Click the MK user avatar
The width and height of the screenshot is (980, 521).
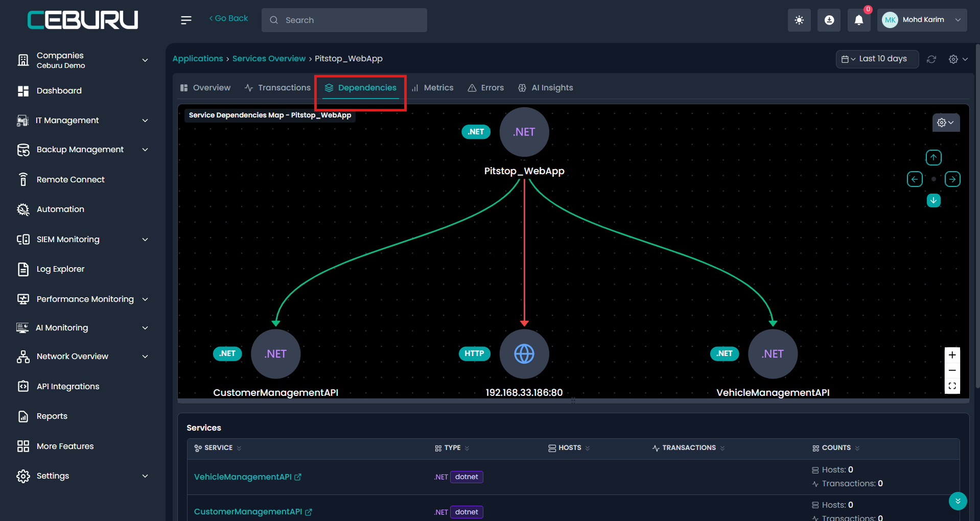(x=890, y=20)
